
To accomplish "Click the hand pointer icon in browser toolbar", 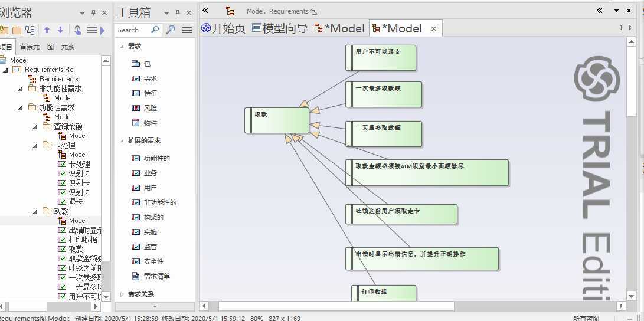I will (78, 30).
